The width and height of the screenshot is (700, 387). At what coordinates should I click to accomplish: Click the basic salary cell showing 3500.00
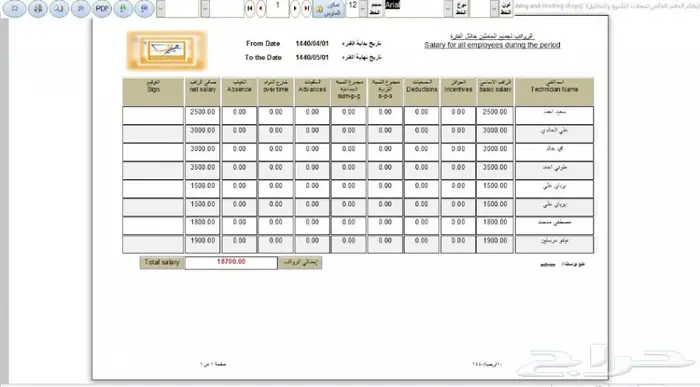(x=495, y=171)
